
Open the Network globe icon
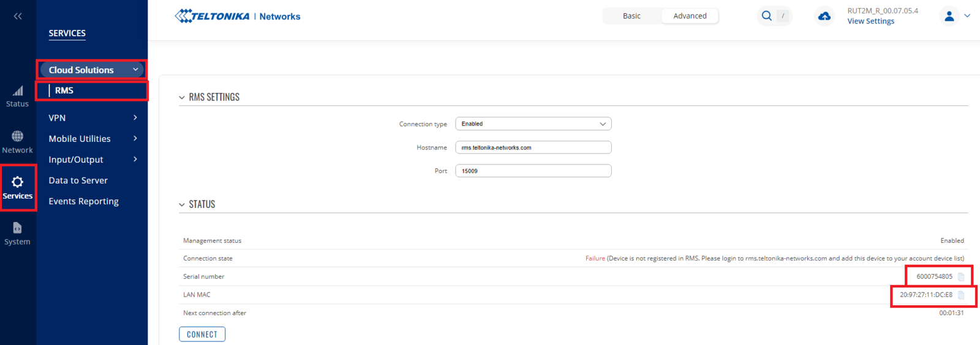point(18,136)
